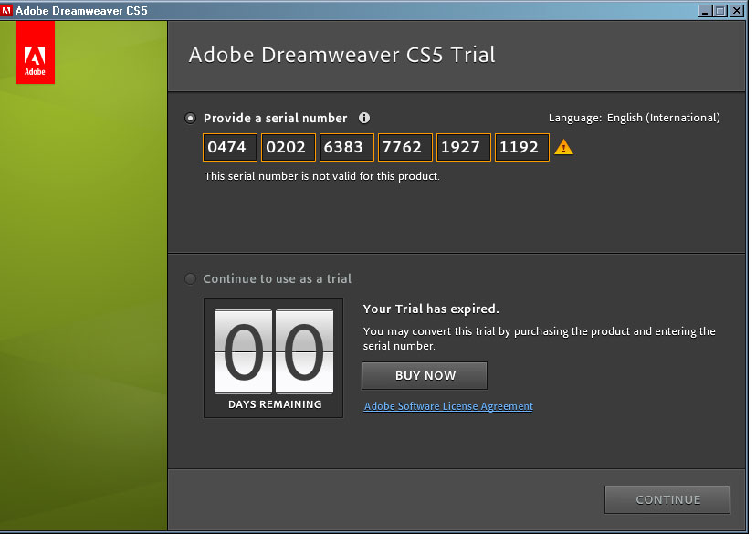Minimize the Dreamweaver CS5 window
The width and height of the screenshot is (756, 544).
(x=705, y=11)
